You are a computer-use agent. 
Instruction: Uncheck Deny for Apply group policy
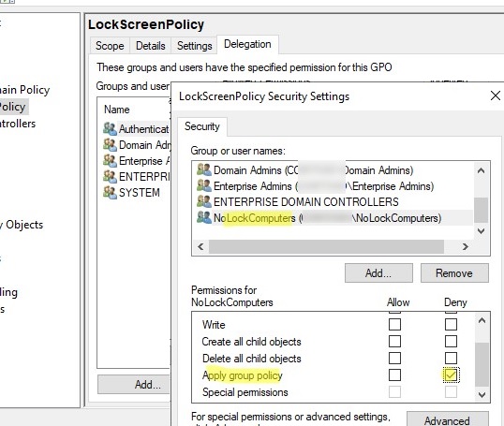click(x=451, y=375)
